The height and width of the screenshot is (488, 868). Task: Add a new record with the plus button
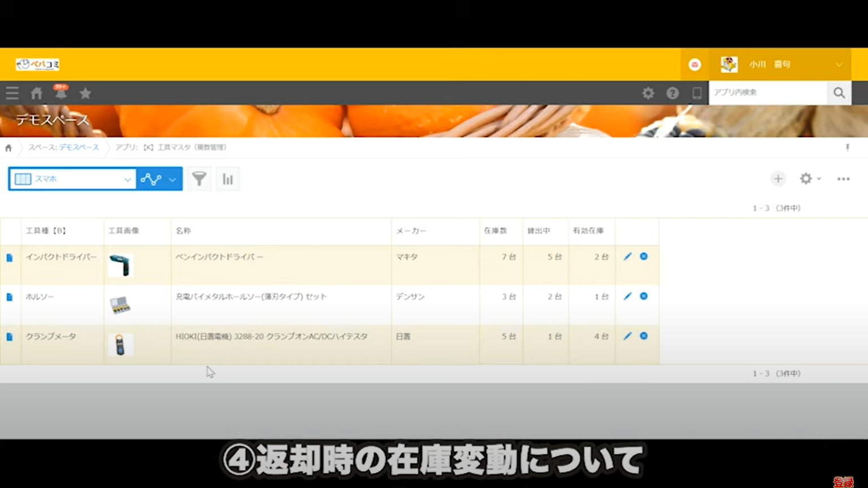click(x=778, y=178)
